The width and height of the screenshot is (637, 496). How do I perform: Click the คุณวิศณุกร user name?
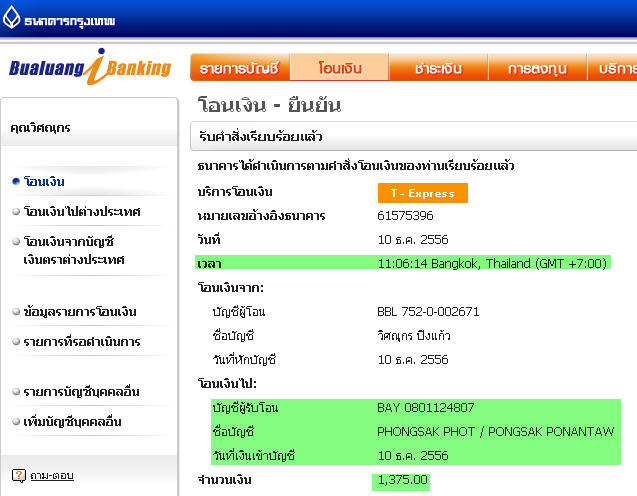[40, 128]
